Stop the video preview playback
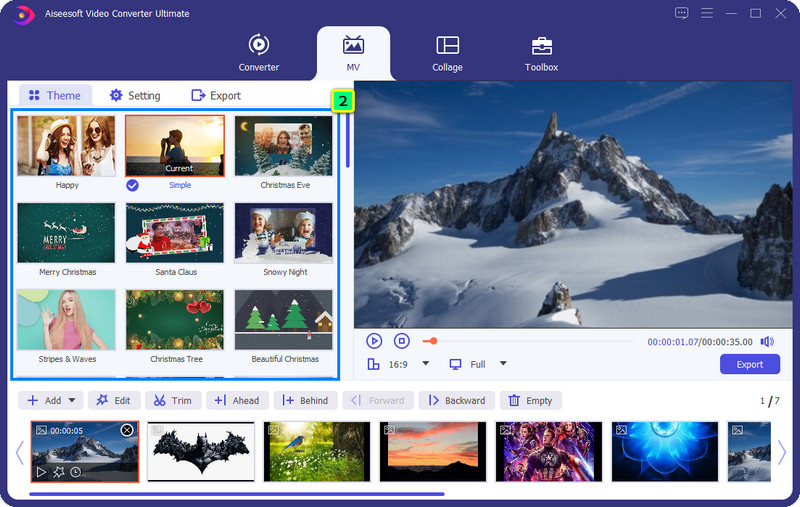Image resolution: width=800 pixels, height=507 pixels. [401, 341]
